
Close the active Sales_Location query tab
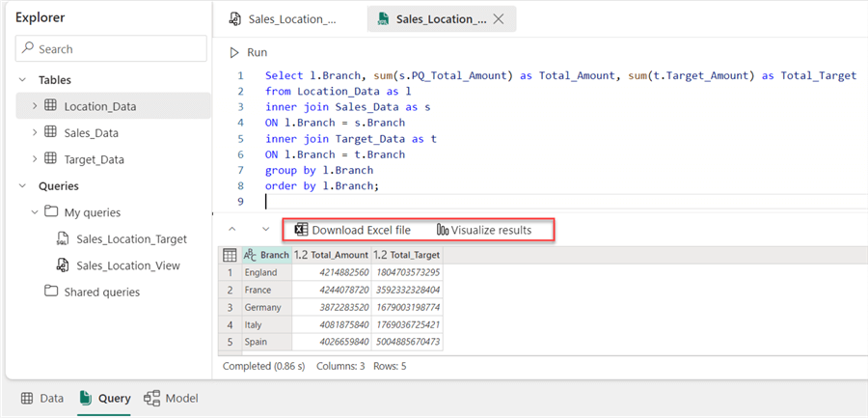[x=499, y=19]
